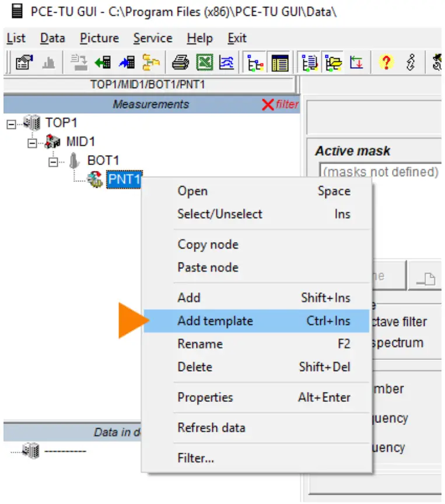The image size is (445, 504).
Task: Choose Select/Unselect in context menu
Action: pos(257,214)
